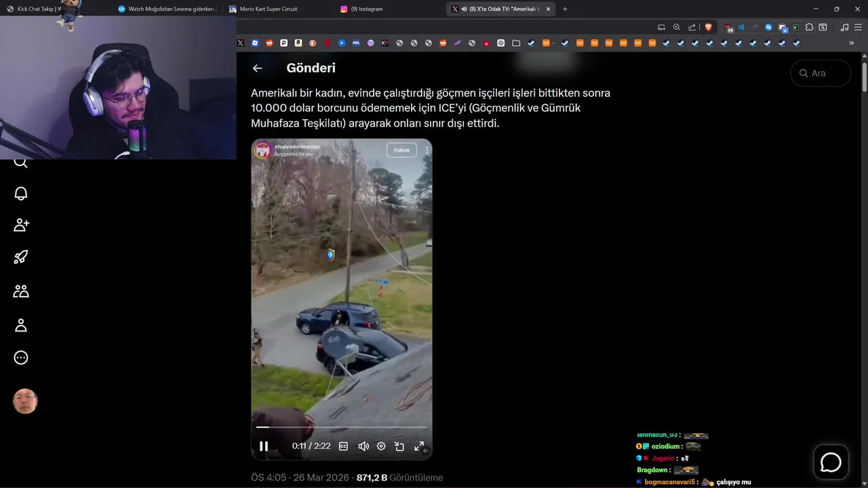Open the browser hamburger menu

coord(859,27)
